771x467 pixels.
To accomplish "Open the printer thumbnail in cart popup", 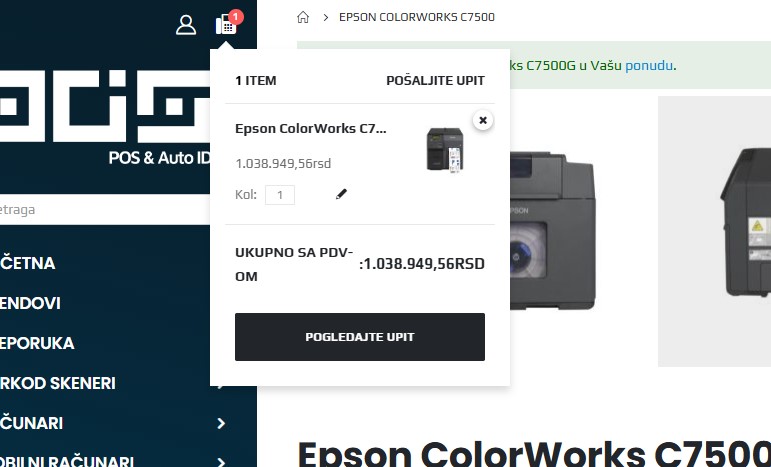I will 445,150.
